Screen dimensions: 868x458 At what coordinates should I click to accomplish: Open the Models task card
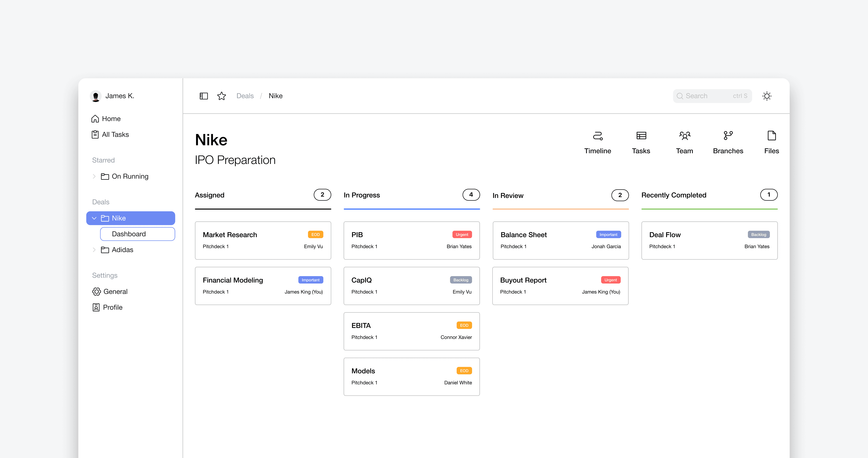[x=411, y=377]
